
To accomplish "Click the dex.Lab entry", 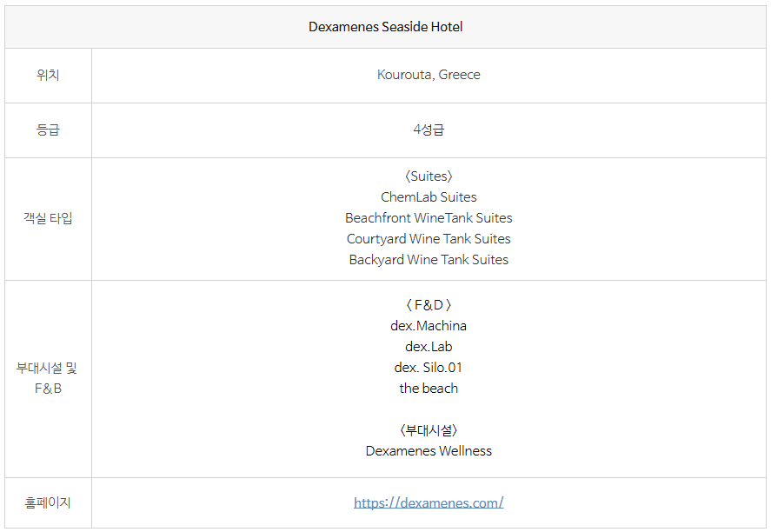I will (x=429, y=347).
